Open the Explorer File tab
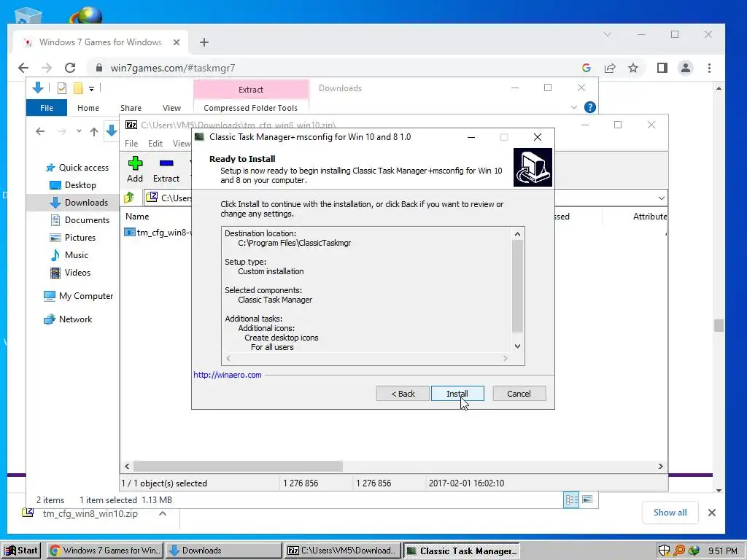Screen dimensions: 747x560 (x=47, y=108)
